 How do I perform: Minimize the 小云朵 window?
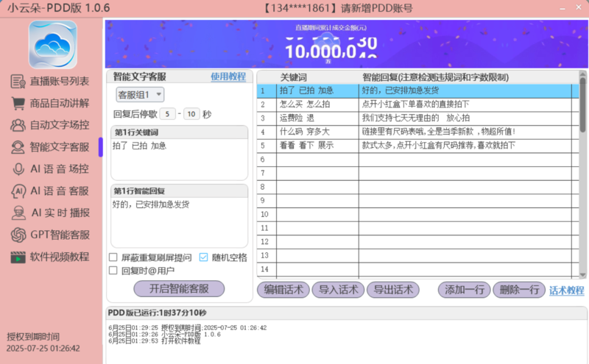[x=562, y=8]
